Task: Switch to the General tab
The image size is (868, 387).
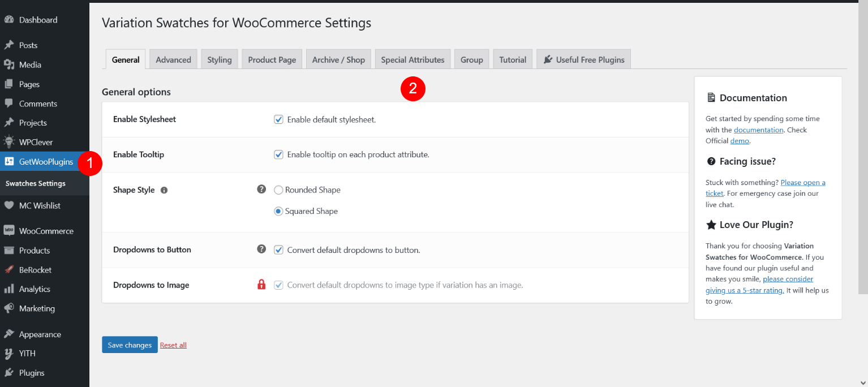Action: pos(126,59)
